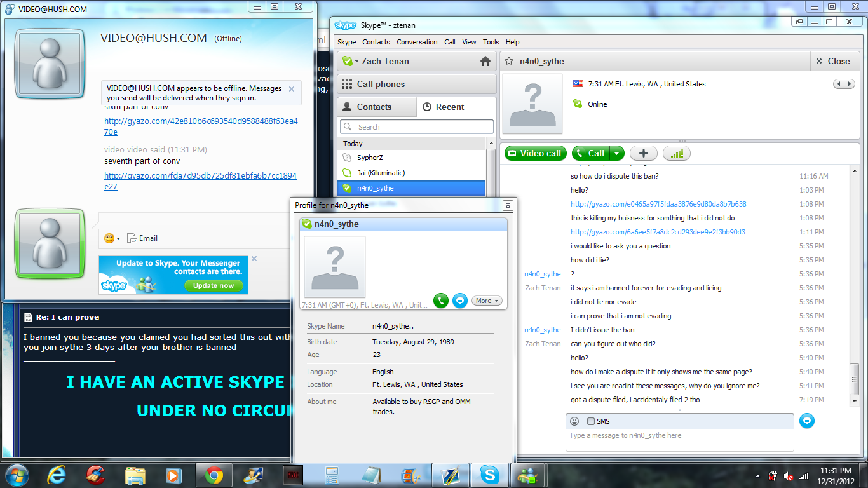The image size is (868, 488).
Task: Start a call from the profile popup's green phone
Action: [441, 301]
